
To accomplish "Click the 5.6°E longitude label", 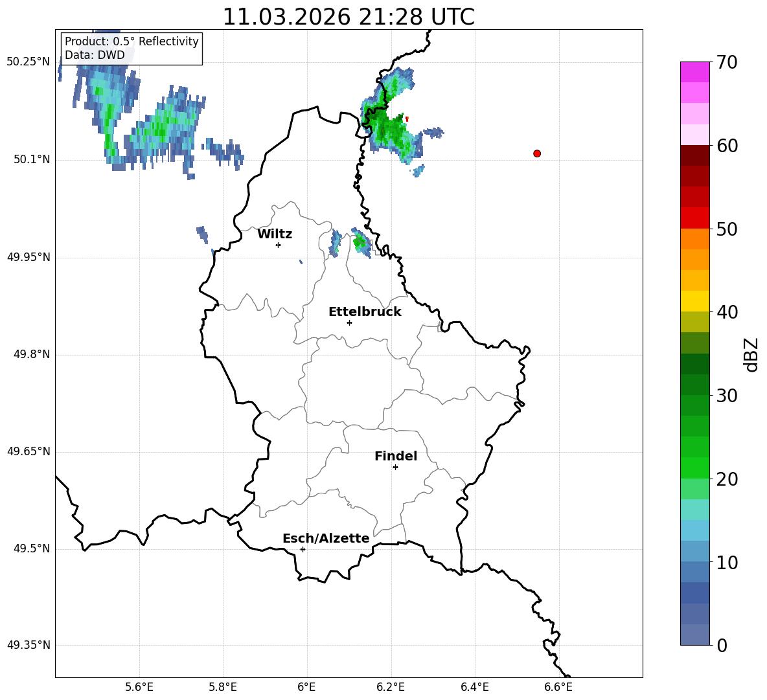I will coord(139,687).
